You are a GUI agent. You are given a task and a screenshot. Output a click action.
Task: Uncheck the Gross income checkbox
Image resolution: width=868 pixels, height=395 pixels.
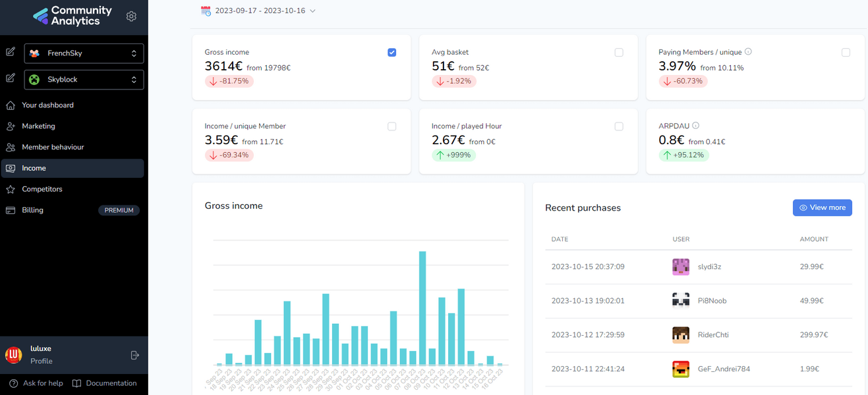[x=391, y=52]
